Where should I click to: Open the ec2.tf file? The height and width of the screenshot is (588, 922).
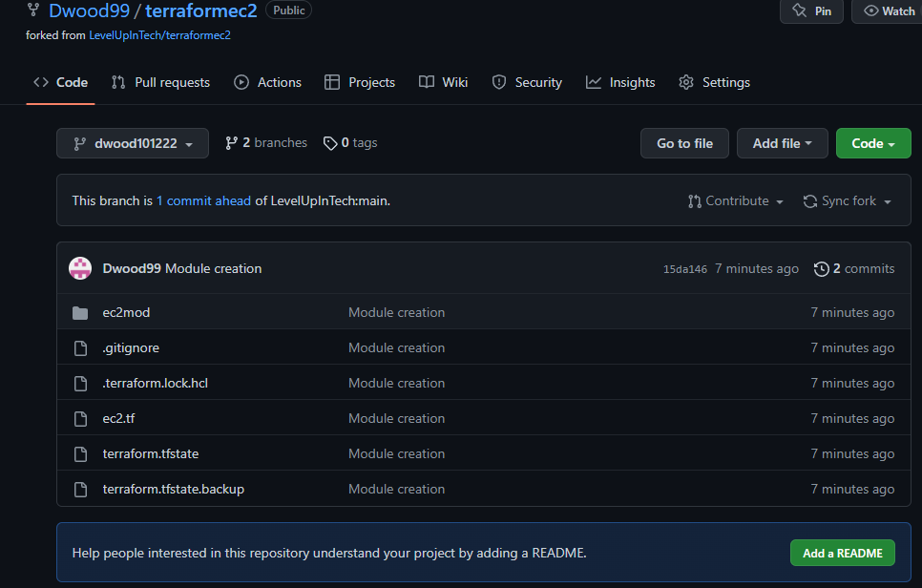click(x=118, y=419)
